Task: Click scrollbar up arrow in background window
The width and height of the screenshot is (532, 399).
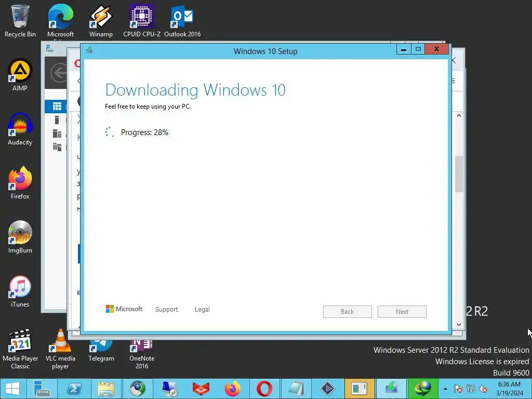Action: pyautogui.click(x=459, y=116)
